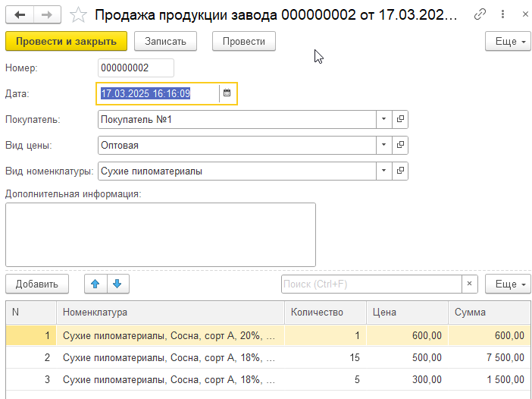532x399 pixels.
Task: Open Покупатель record with open icon
Action: point(400,120)
